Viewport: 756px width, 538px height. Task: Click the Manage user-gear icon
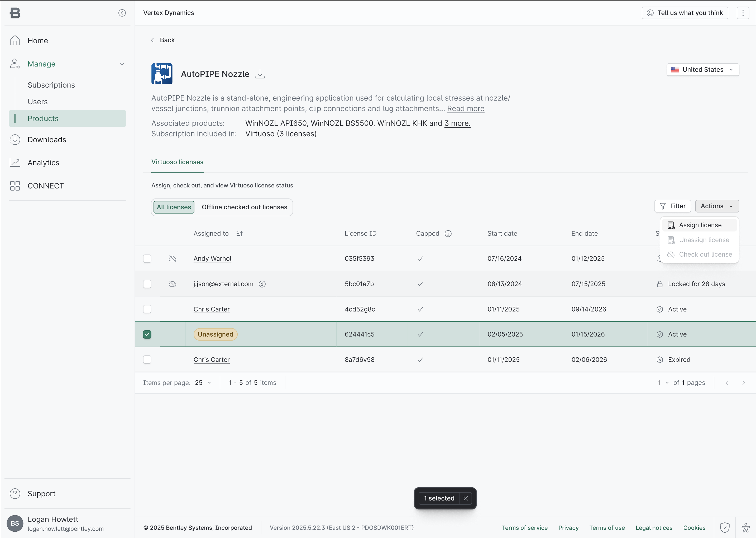point(15,64)
